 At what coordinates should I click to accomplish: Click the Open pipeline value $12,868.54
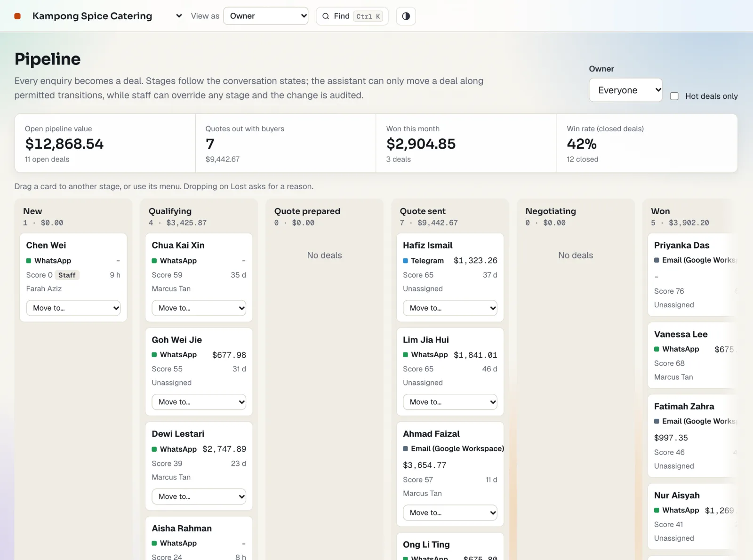(x=64, y=144)
